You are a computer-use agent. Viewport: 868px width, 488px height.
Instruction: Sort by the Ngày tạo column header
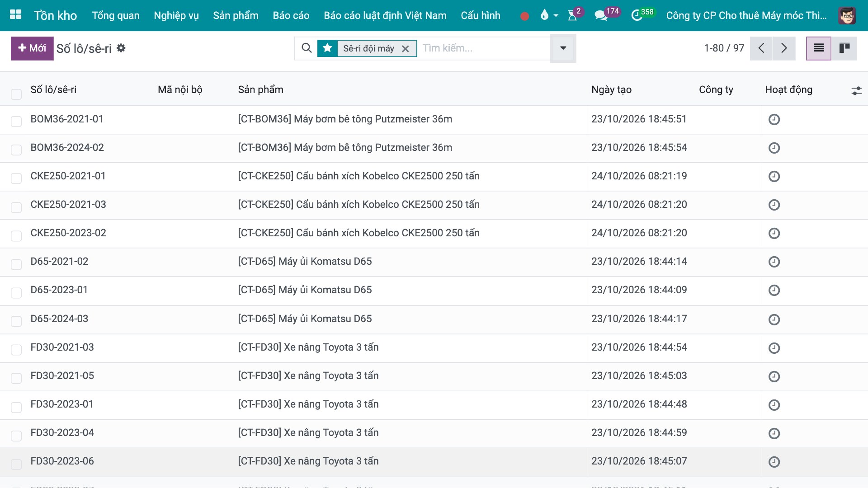point(611,89)
